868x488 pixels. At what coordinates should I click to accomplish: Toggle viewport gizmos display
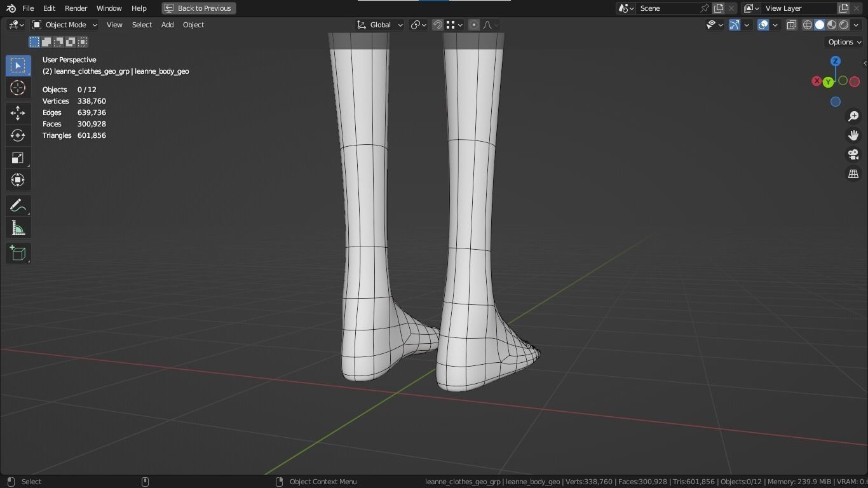click(734, 25)
